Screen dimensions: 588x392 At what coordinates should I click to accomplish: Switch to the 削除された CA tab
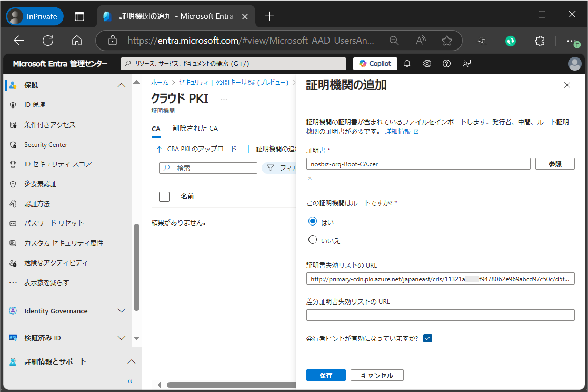tap(195, 129)
